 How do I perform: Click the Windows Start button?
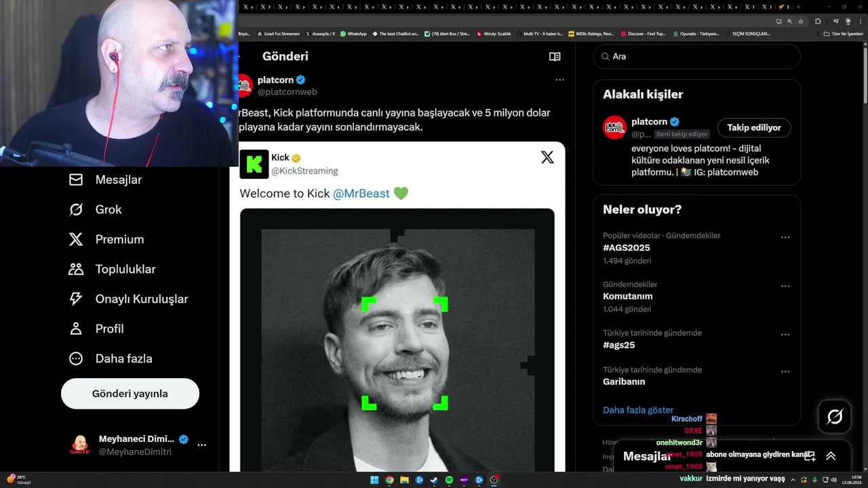point(374,480)
